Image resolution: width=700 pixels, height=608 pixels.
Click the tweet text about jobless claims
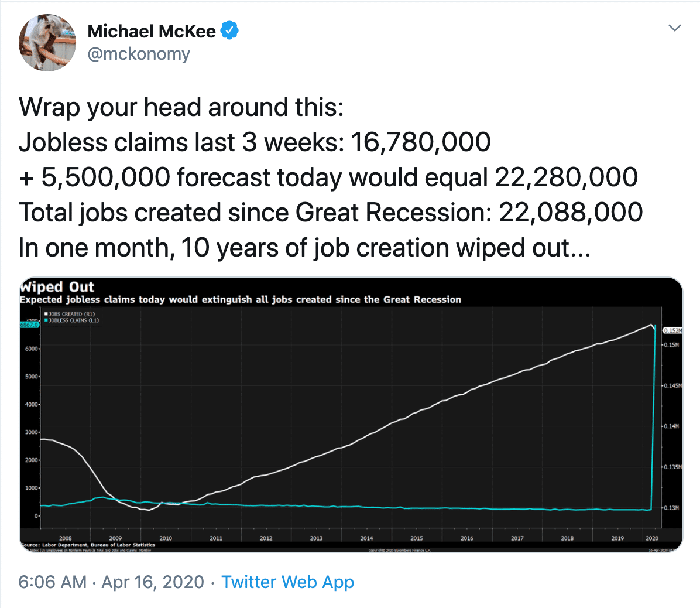(330, 177)
